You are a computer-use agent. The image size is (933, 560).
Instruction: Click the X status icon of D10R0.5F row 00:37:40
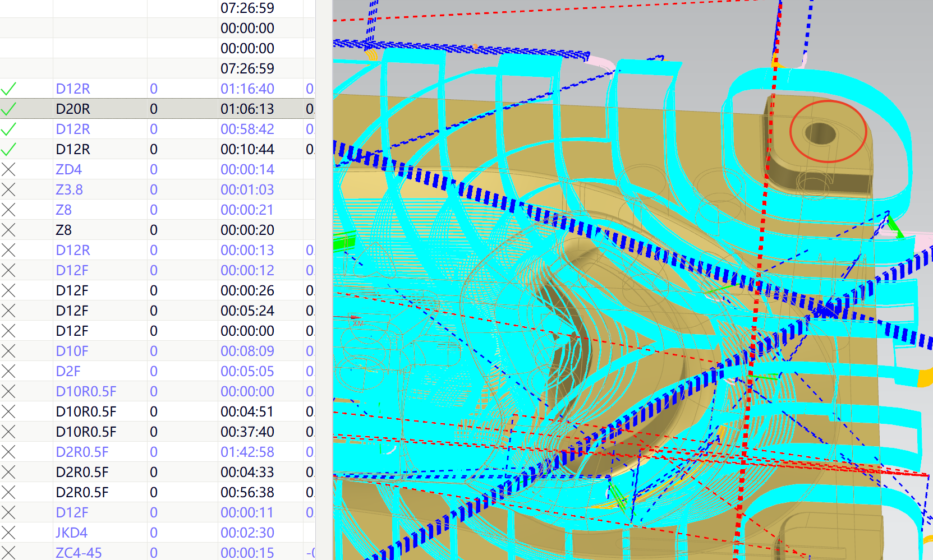click(8, 432)
